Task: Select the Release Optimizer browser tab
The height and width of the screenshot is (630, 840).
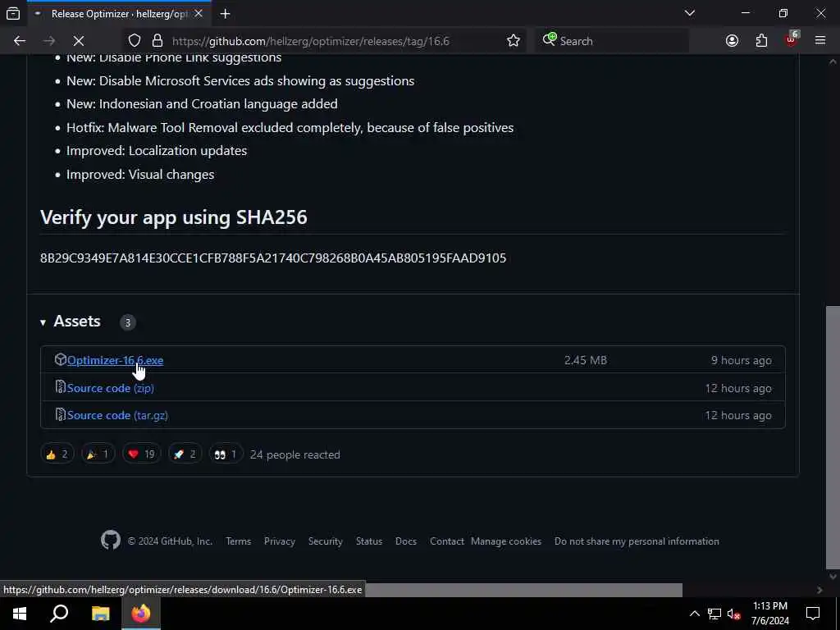Action: coord(118,13)
